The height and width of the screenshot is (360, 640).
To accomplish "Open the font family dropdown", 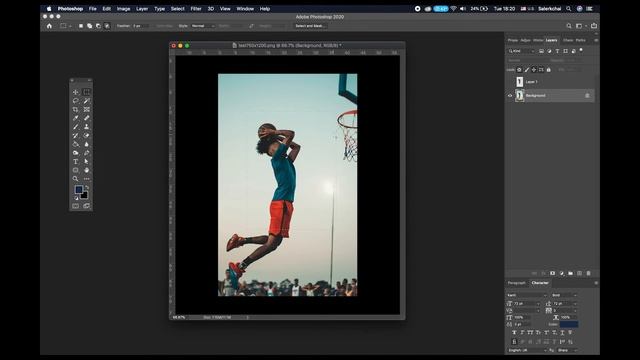I will click(527, 295).
